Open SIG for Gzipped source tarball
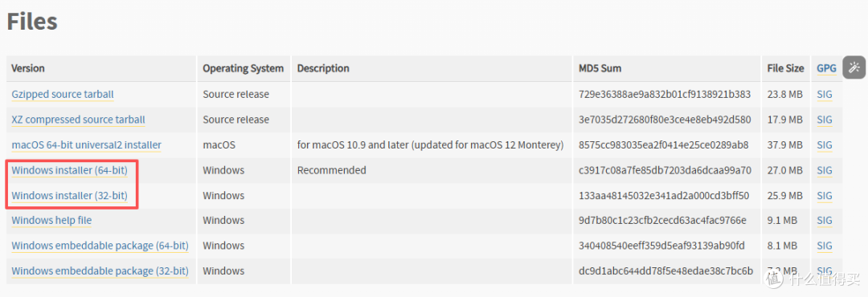 [x=825, y=95]
